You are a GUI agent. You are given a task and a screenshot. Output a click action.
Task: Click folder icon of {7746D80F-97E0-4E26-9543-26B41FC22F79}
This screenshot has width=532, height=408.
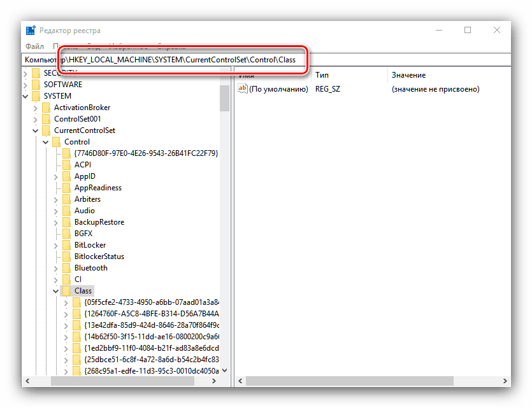[66, 153]
